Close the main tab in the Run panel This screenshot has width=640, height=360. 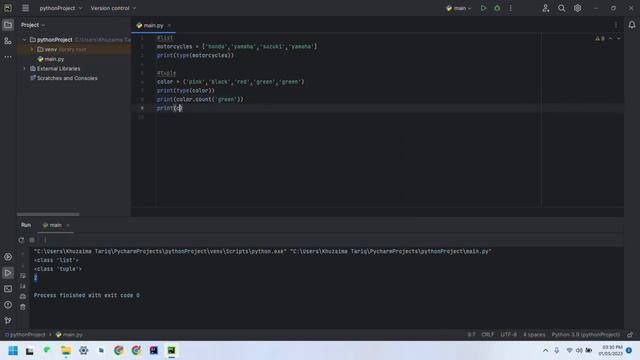[x=68, y=225]
